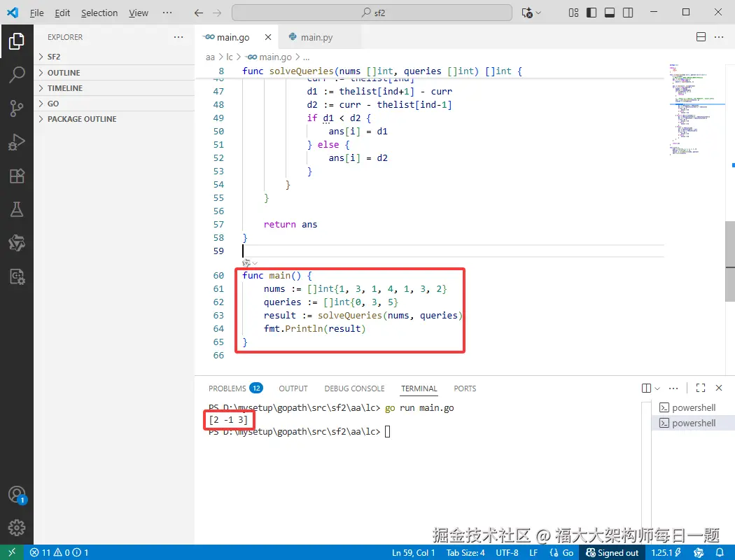The width and height of the screenshot is (735, 560).
Task: Expand the OUTLINE section
Action: pos(114,73)
